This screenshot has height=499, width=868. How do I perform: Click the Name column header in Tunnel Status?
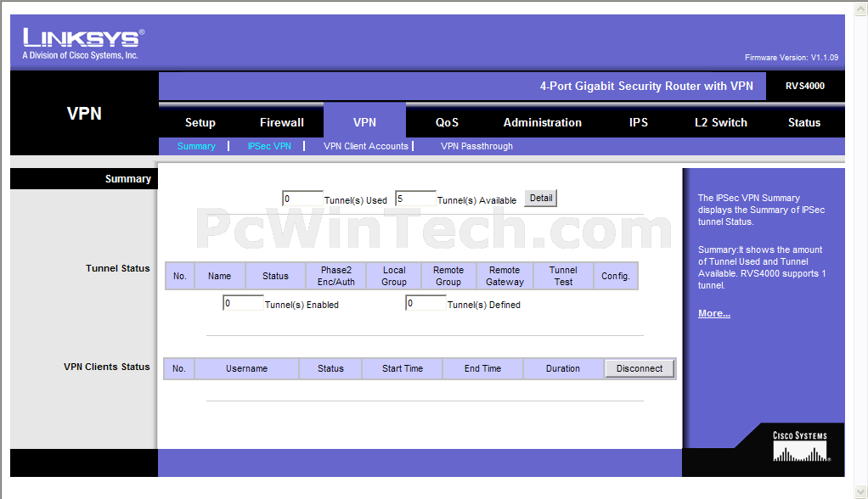(220, 276)
